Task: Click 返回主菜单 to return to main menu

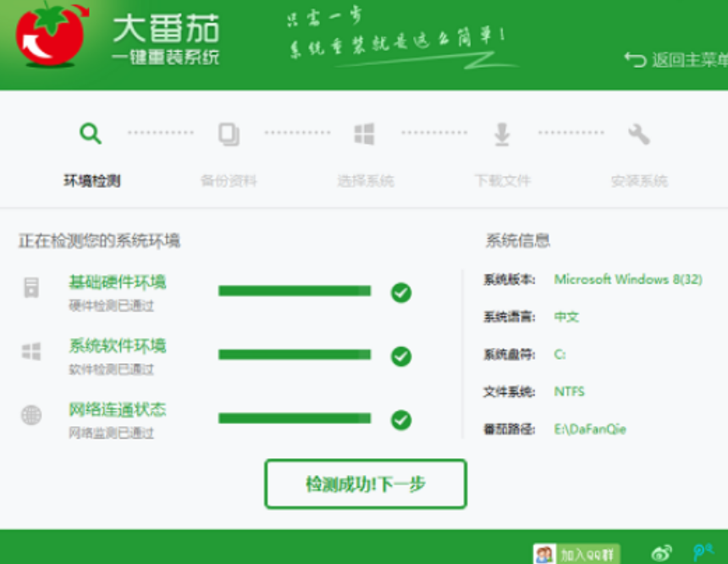Action: [x=677, y=60]
